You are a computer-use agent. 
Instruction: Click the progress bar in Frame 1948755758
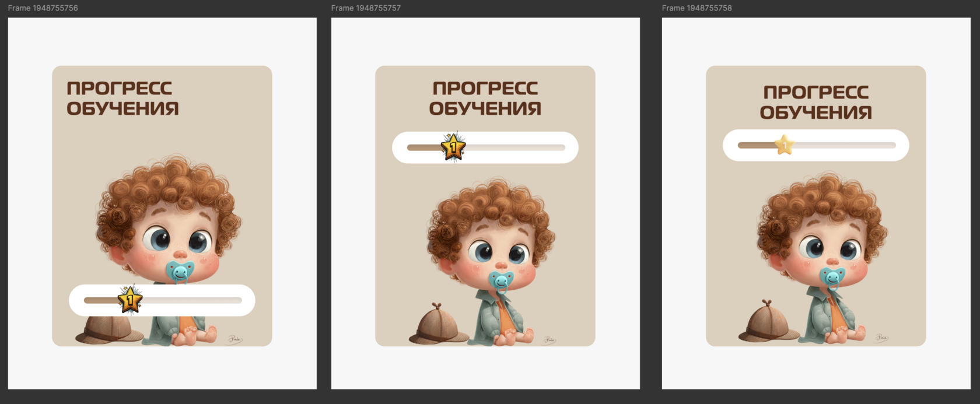coord(816,145)
